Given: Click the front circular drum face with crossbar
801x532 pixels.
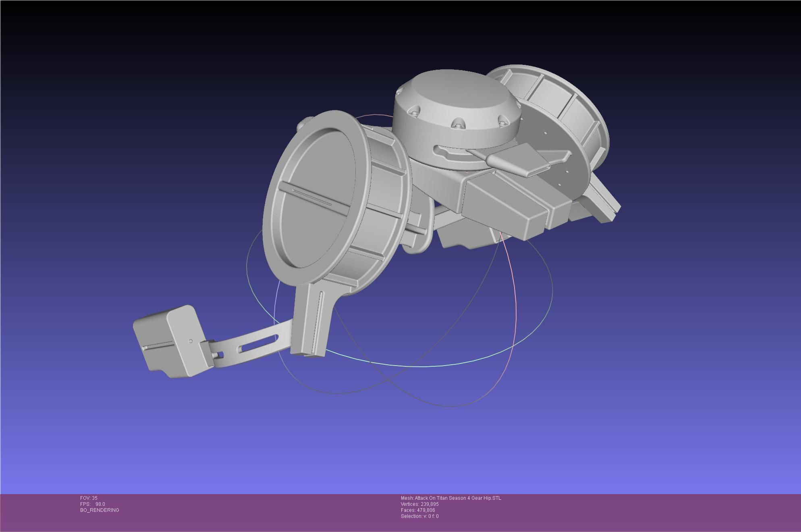Looking at the screenshot, I should 317,197.
